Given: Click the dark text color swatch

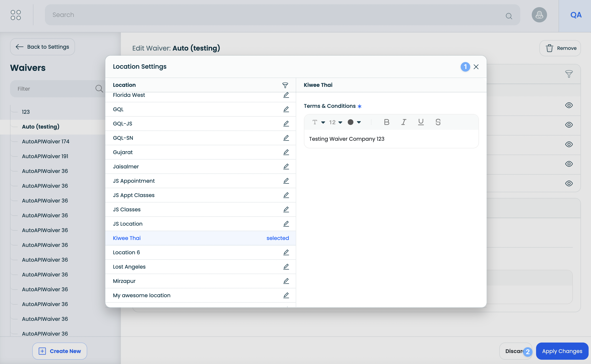Looking at the screenshot, I should point(350,122).
